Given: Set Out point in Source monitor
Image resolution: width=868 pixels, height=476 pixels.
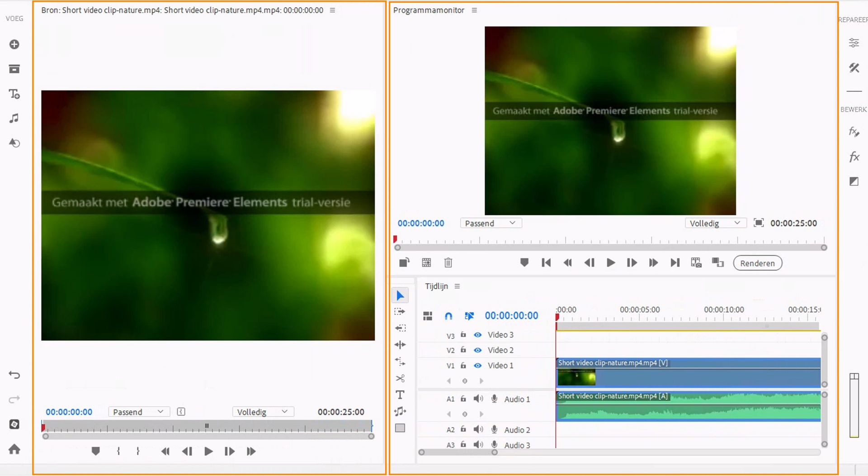Looking at the screenshot, I should tap(138, 451).
